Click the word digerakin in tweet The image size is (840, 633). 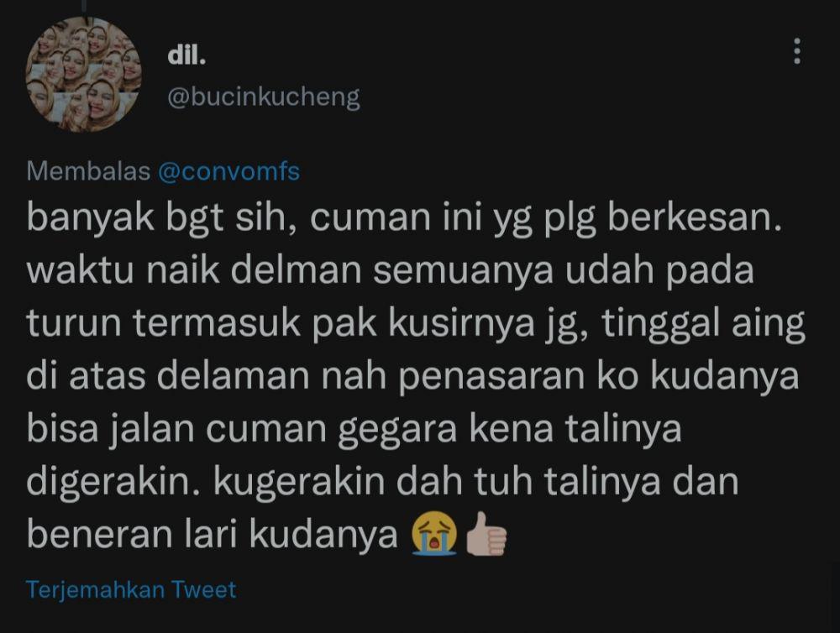click(x=115, y=481)
